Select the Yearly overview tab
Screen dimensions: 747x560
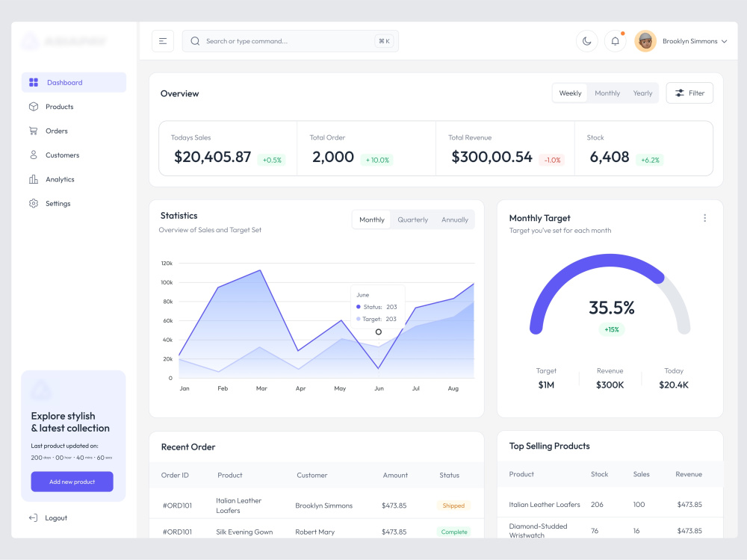[x=642, y=93]
